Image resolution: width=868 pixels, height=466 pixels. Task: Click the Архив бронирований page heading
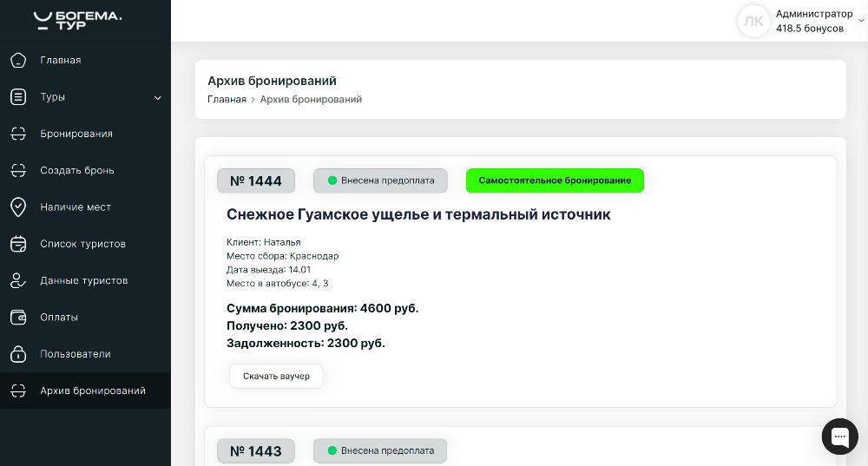click(x=272, y=81)
